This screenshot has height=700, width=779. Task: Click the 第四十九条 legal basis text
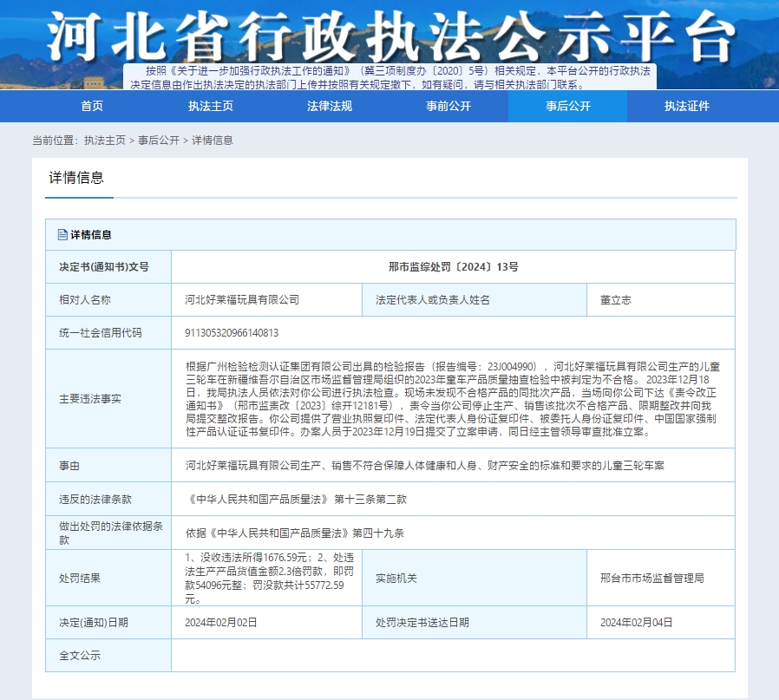[378, 533]
